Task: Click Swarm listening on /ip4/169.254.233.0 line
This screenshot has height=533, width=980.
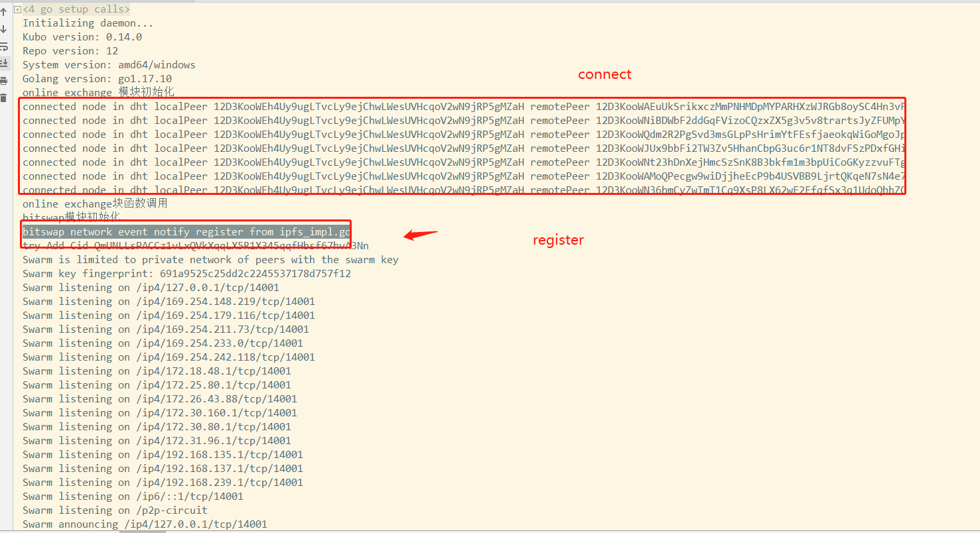Action: tap(163, 343)
